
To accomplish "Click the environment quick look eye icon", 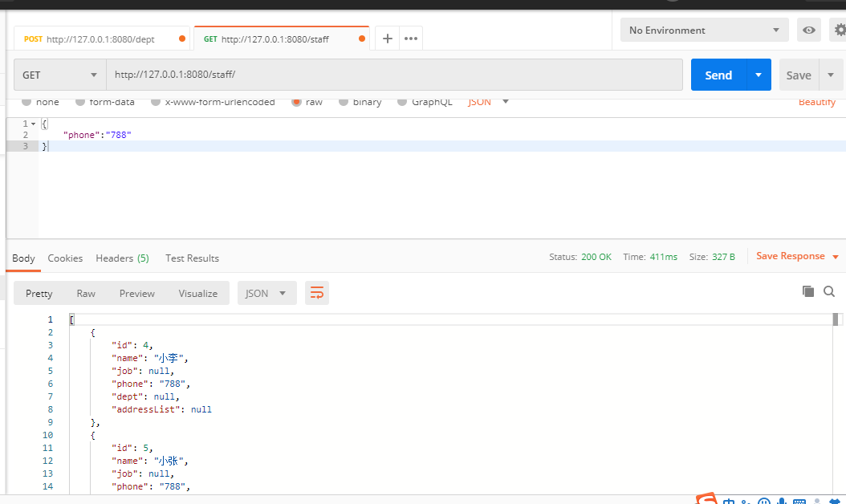I will click(809, 30).
